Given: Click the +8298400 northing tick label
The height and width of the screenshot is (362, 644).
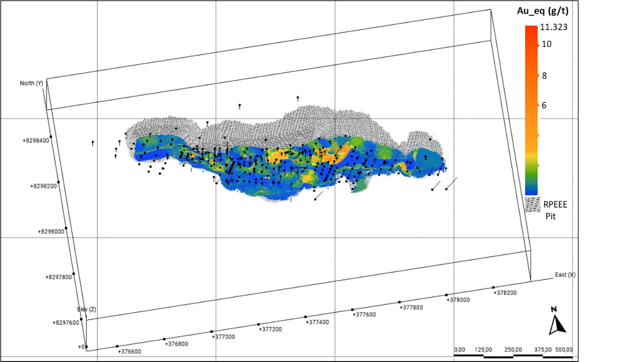Looking at the screenshot, I should coord(36,140).
